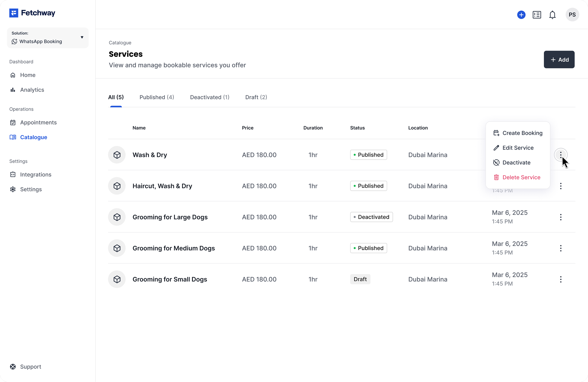Switch to the Published (4) tab
The image size is (588, 382).
pyautogui.click(x=157, y=97)
